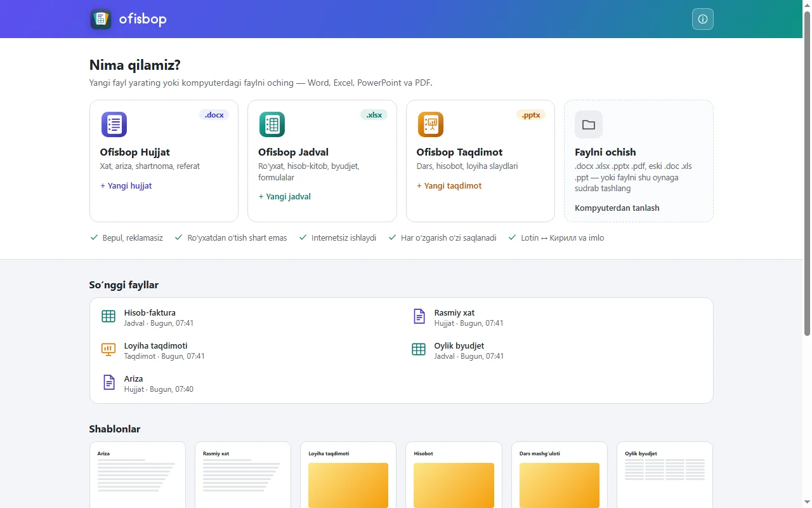Click the Rasmiy xat document file icon
This screenshot has width=812, height=508.
(419, 316)
